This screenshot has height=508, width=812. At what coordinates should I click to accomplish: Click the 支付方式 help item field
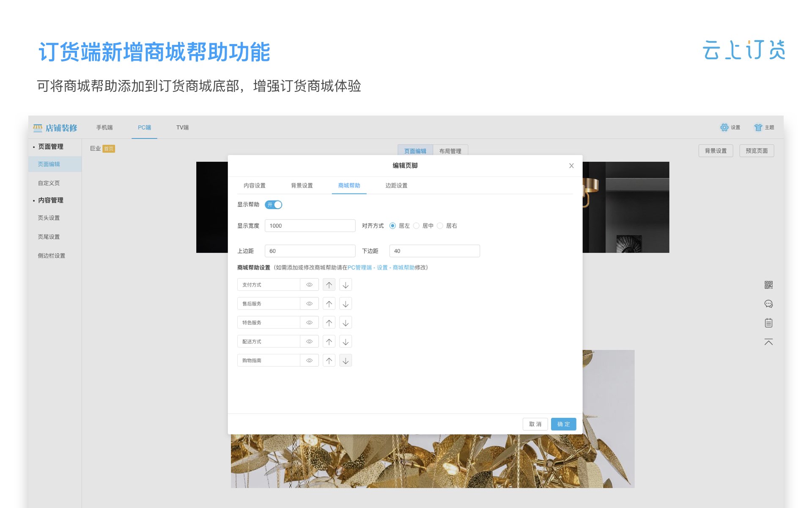tap(269, 285)
